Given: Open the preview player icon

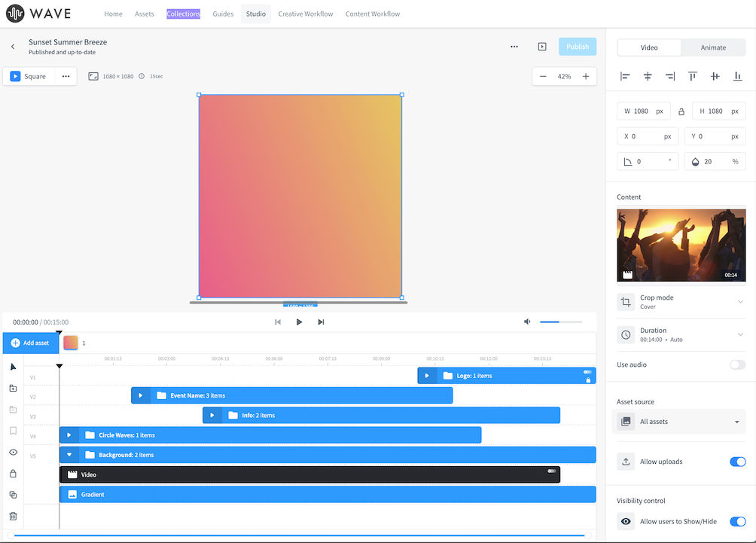Looking at the screenshot, I should click(x=542, y=47).
